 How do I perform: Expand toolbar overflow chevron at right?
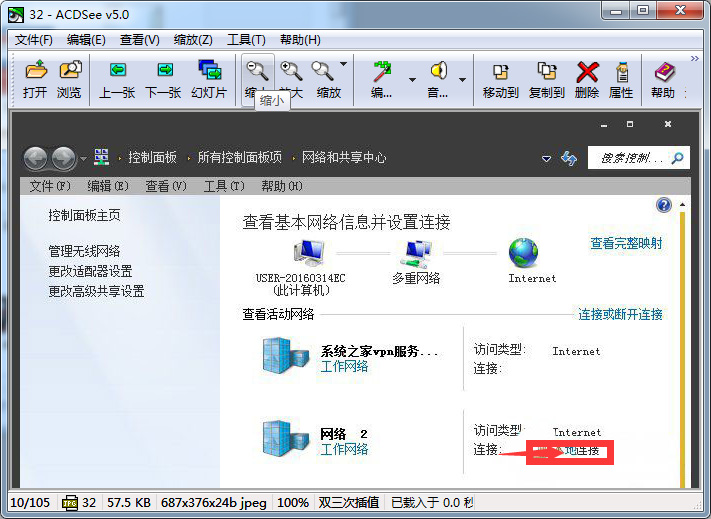(694, 58)
